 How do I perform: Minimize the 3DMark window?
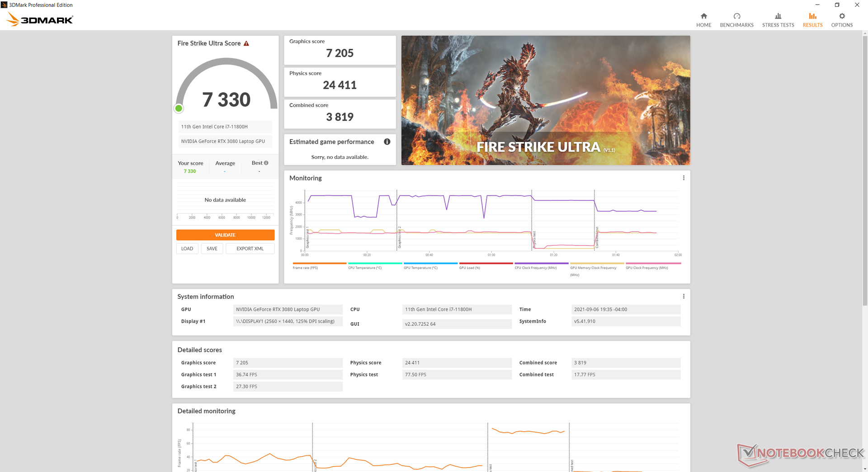coord(817,5)
